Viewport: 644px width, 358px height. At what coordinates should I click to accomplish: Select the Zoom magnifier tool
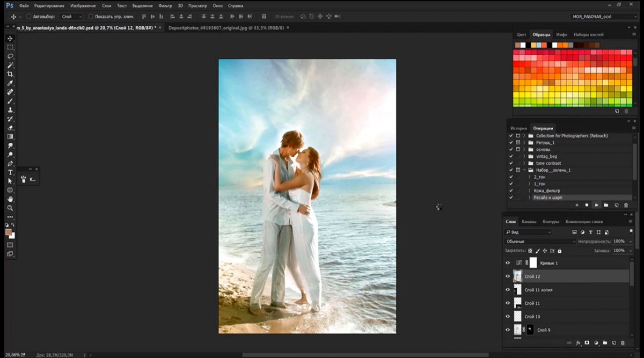(10, 208)
